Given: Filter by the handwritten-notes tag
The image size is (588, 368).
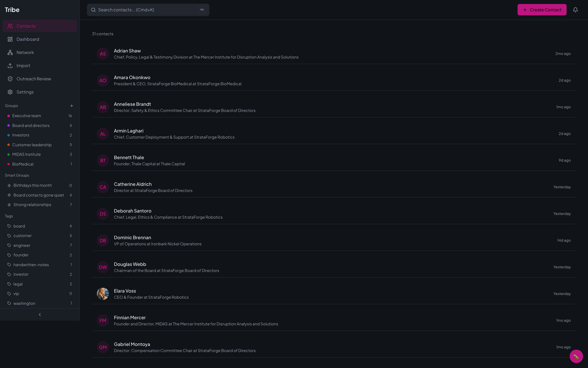Looking at the screenshot, I should [40, 265].
